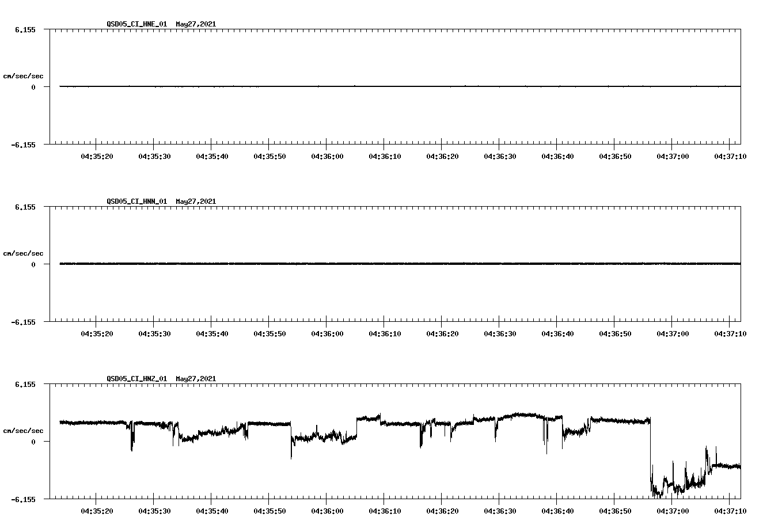The height and width of the screenshot is (532, 782).
Task: Click the 0 baseline label of the HNE plot
Action: tap(32, 86)
